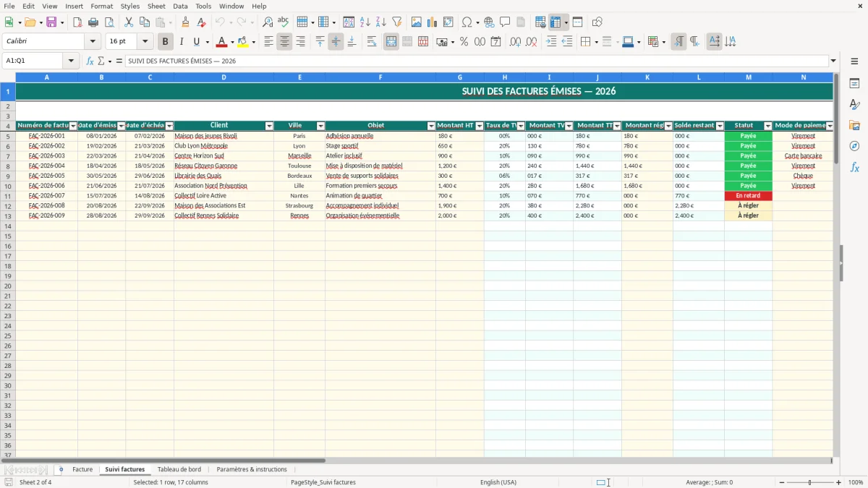This screenshot has height=488, width=868.
Task: Click the Copy icon
Action: click(145, 22)
